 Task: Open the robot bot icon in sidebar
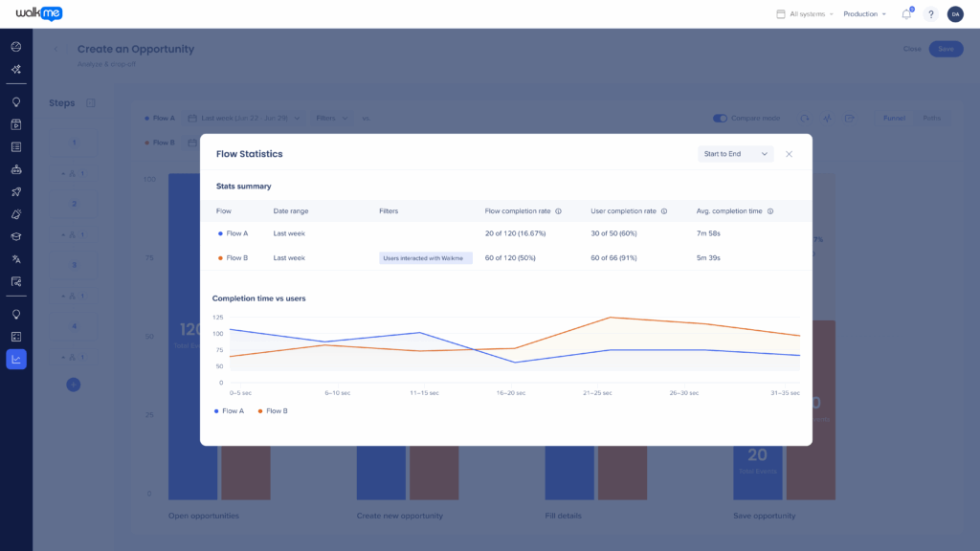coord(16,169)
